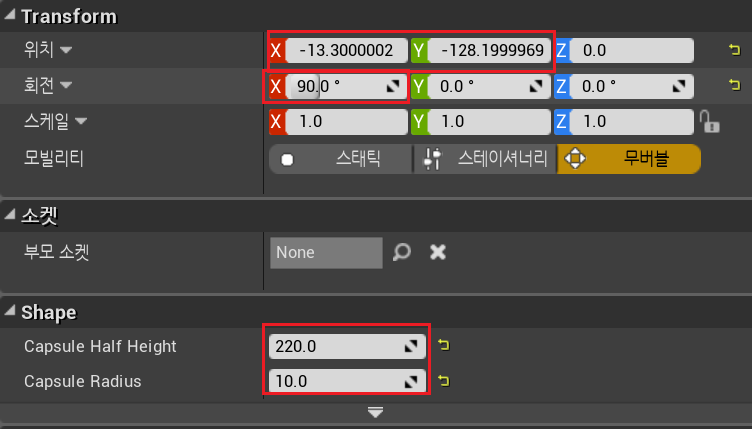The image size is (752, 429).
Task: Open the 위치 dropdown arrow
Action: pyautogui.click(x=66, y=50)
